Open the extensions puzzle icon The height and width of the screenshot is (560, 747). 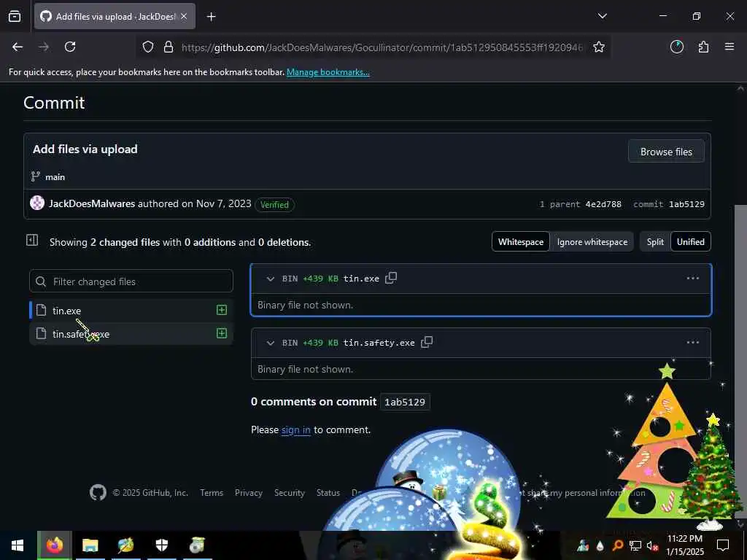click(x=703, y=47)
